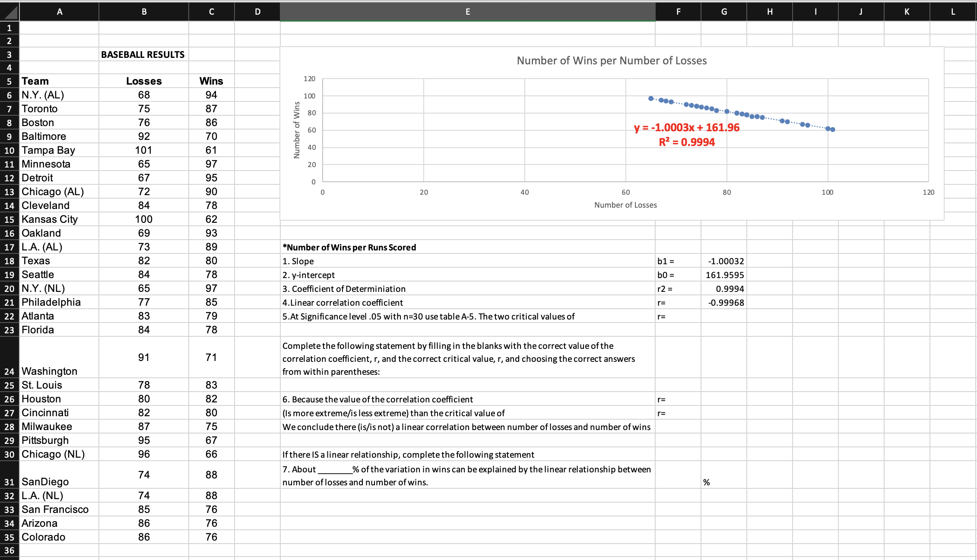Screen dimensions: 977x560
Task: Select column G header
Action: click(724, 12)
